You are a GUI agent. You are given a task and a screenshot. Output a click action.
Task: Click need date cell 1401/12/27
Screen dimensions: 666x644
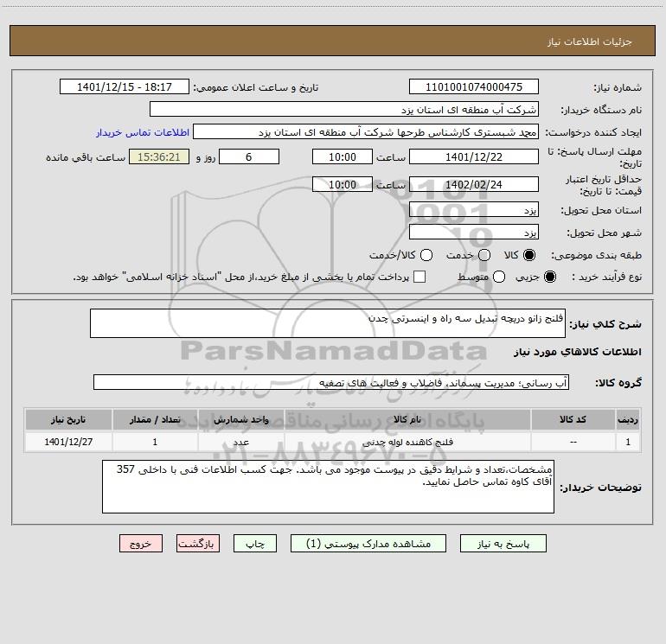pyautogui.click(x=68, y=442)
